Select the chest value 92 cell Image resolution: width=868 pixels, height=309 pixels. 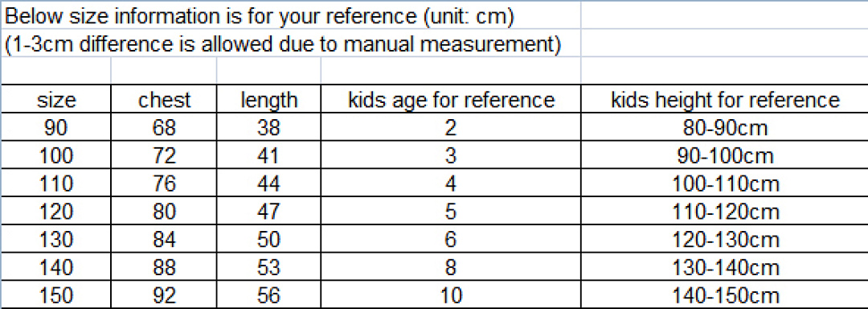[x=164, y=295]
